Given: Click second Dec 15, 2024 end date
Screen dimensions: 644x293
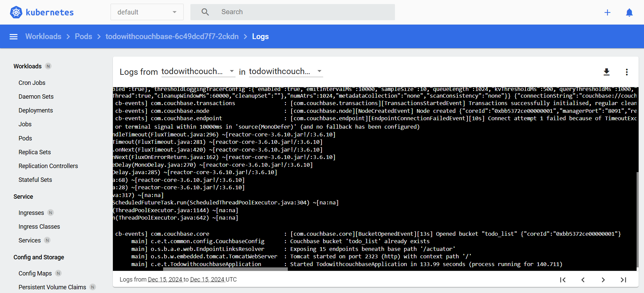Looking at the screenshot, I should pyautogui.click(x=207, y=280).
